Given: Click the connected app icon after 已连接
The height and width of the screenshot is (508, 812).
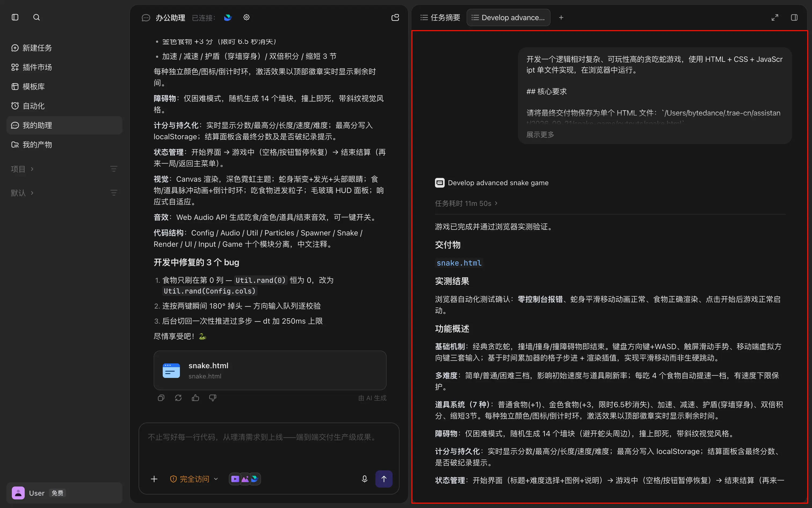Looking at the screenshot, I should pos(228,17).
